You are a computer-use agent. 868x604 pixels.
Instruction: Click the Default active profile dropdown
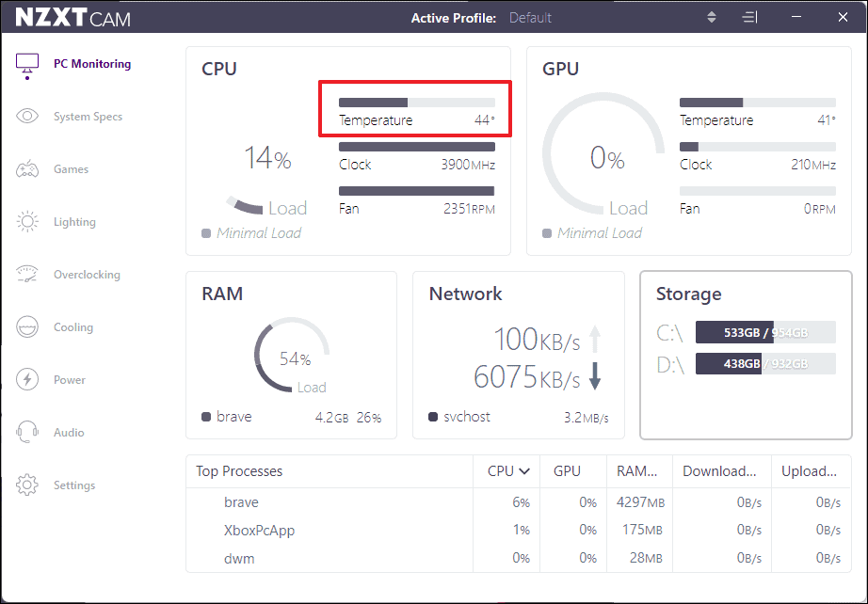(530, 18)
